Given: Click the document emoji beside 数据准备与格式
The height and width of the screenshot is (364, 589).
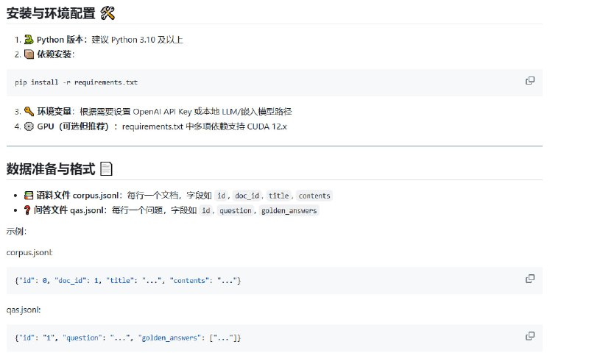Looking at the screenshot, I should 107,169.
